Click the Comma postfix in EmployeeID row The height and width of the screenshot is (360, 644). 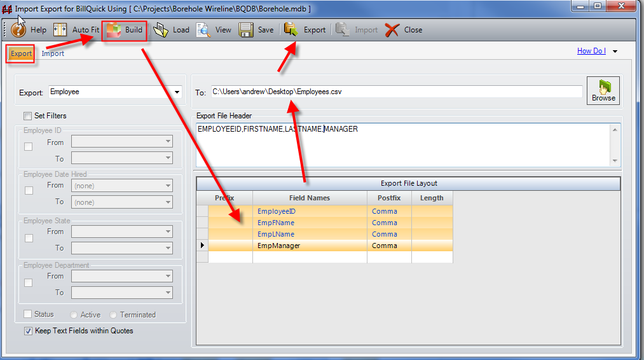tap(389, 211)
